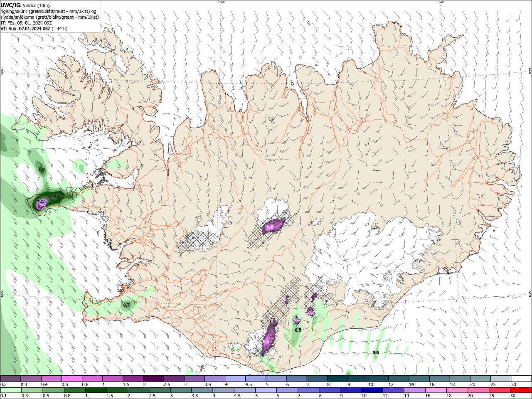Click the 'rigning/skúrir (grænt/blátt/rautt - mm/1klst) og' line
Image resolution: width=532 pixels, height=399 pixels.
point(49,11)
